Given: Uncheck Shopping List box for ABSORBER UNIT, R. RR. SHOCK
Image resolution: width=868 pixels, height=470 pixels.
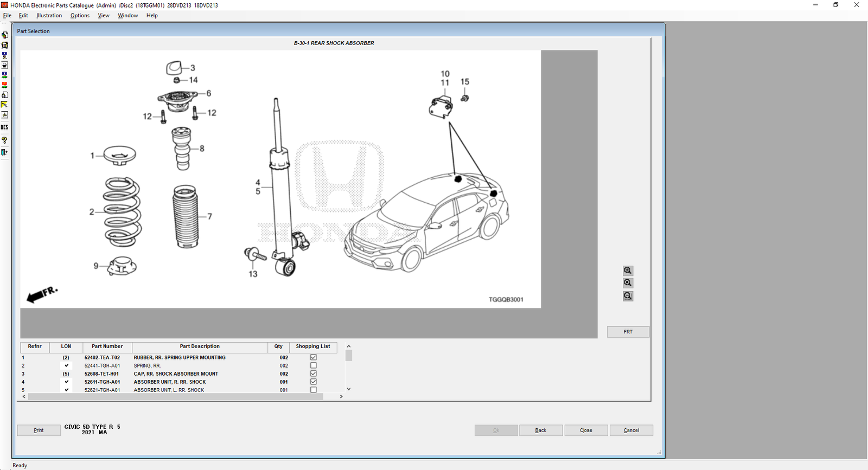Looking at the screenshot, I should tap(313, 382).
